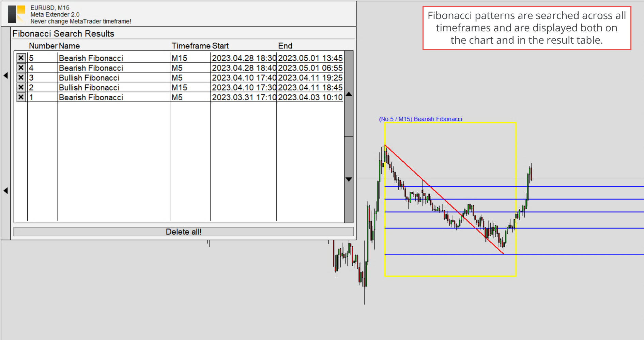This screenshot has height=340, width=644.
Task: Click M5 timeframe cell in row 3
Action: click(177, 78)
